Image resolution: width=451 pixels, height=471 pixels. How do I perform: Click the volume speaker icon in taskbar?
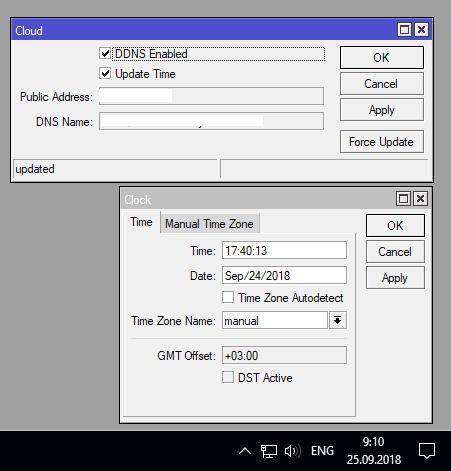coord(293,451)
